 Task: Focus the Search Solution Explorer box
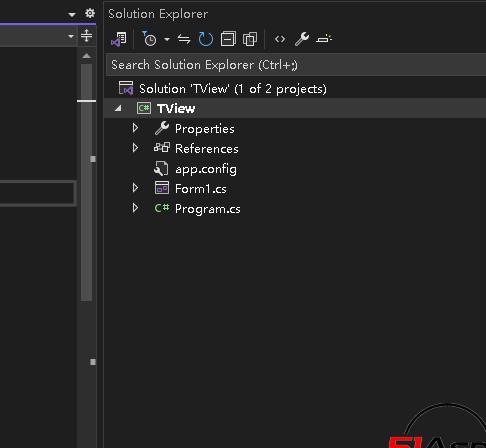(295, 65)
